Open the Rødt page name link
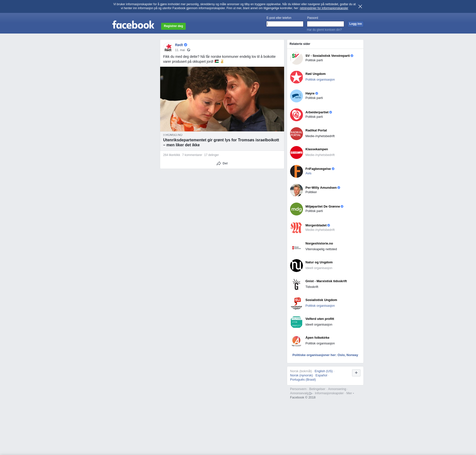Screen dimensions: 476x455 point(179,45)
